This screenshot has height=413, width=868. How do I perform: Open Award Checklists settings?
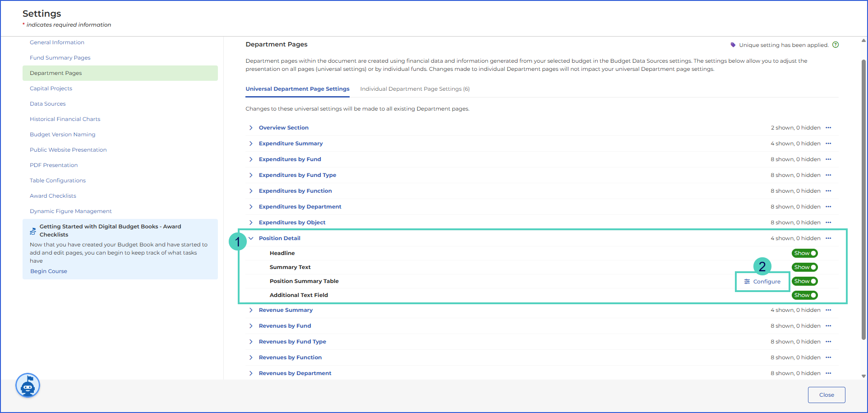[53, 196]
